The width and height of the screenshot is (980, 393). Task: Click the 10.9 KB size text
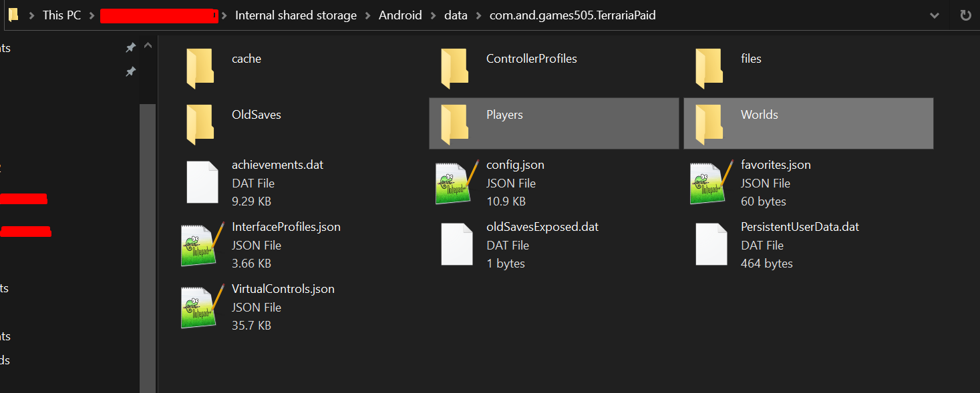[x=506, y=201]
